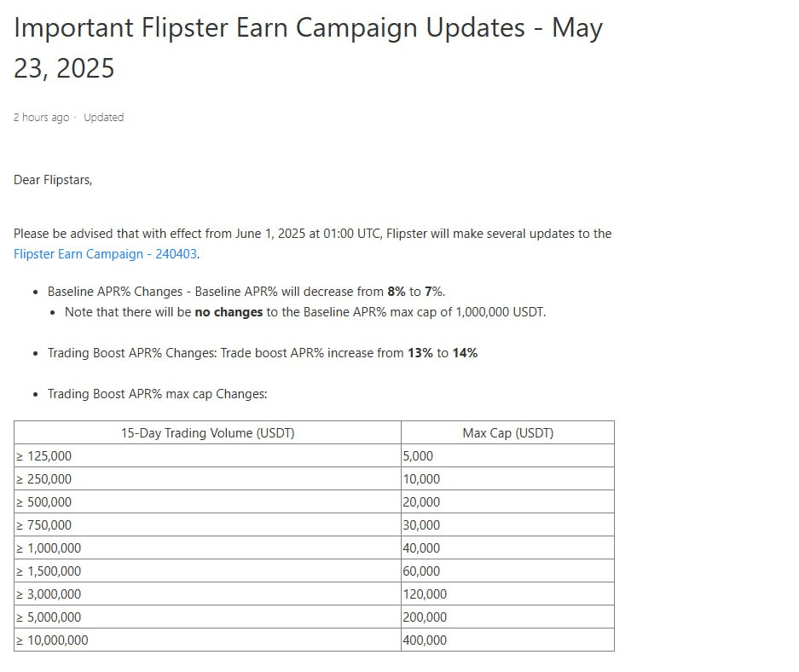799x672 pixels.
Task: Click the '≥ 1,000,000' volume cell
Action: click(x=207, y=547)
